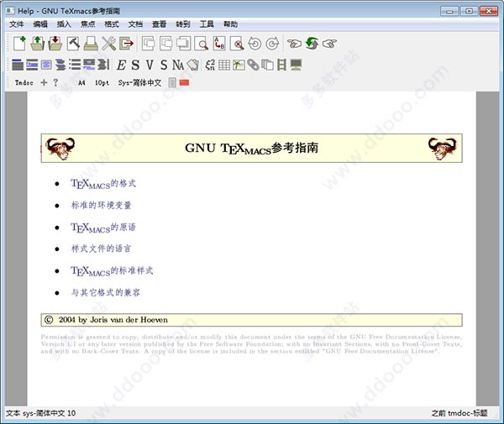
Task: Click the sans-serif S font icon
Action: click(x=164, y=65)
